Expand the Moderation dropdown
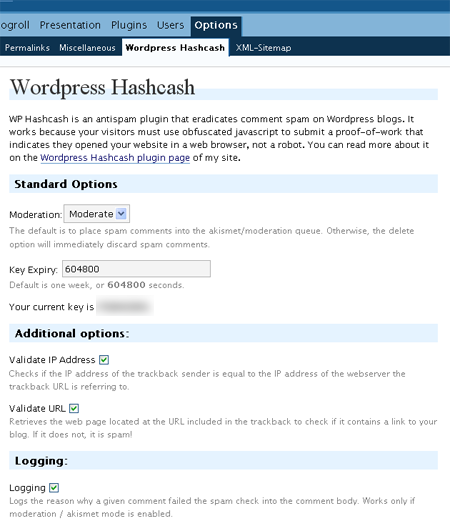 tap(97, 214)
